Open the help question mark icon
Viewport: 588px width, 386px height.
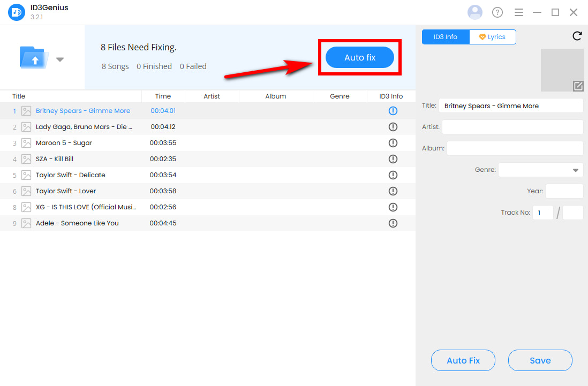[x=497, y=12]
